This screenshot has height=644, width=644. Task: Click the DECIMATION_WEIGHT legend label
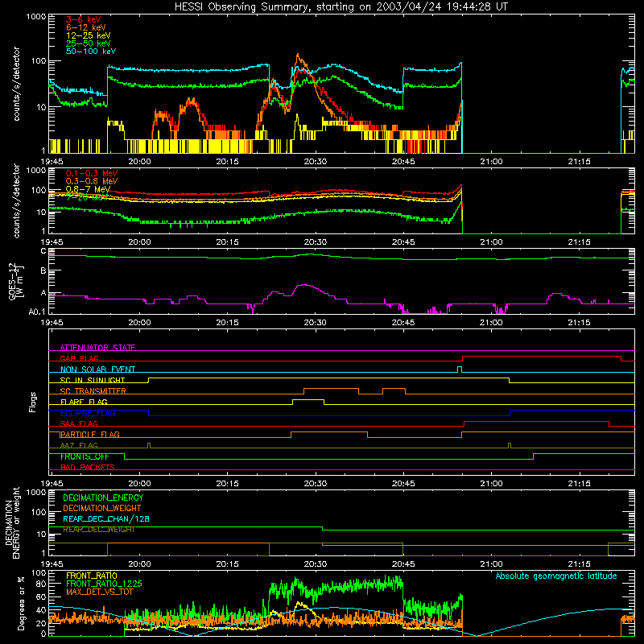[x=102, y=508]
